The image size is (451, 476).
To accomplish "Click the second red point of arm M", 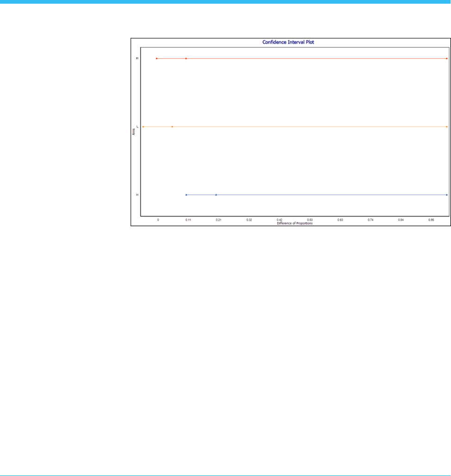I will point(186,59).
